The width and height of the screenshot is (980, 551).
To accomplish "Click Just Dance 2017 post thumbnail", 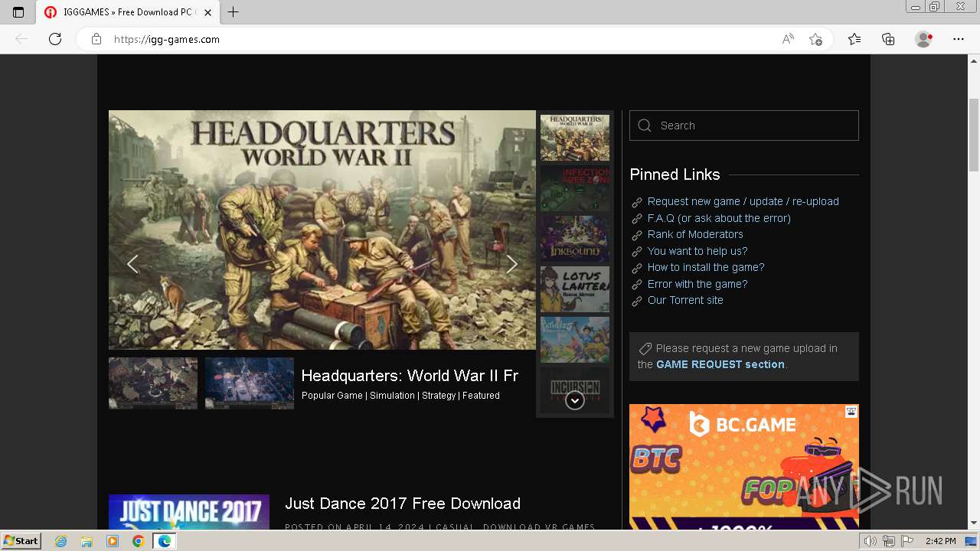I will [x=189, y=512].
